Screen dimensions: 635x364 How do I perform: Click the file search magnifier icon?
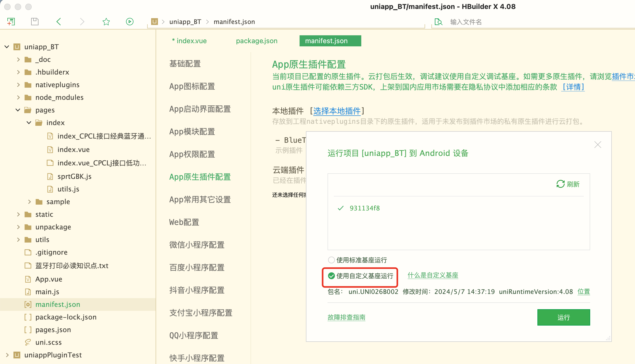coord(438,22)
